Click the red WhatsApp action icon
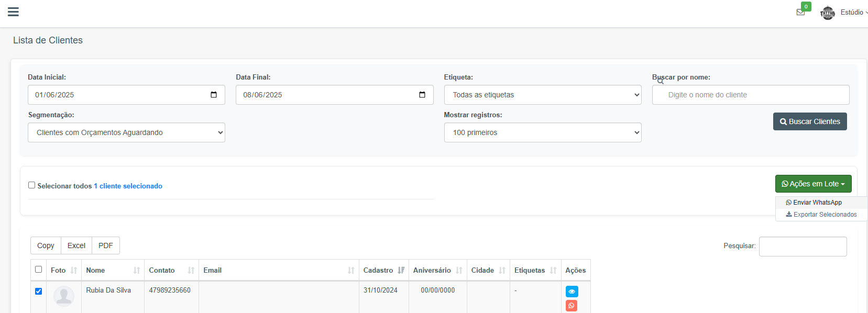Image resolution: width=868 pixels, height=313 pixels. click(572, 306)
